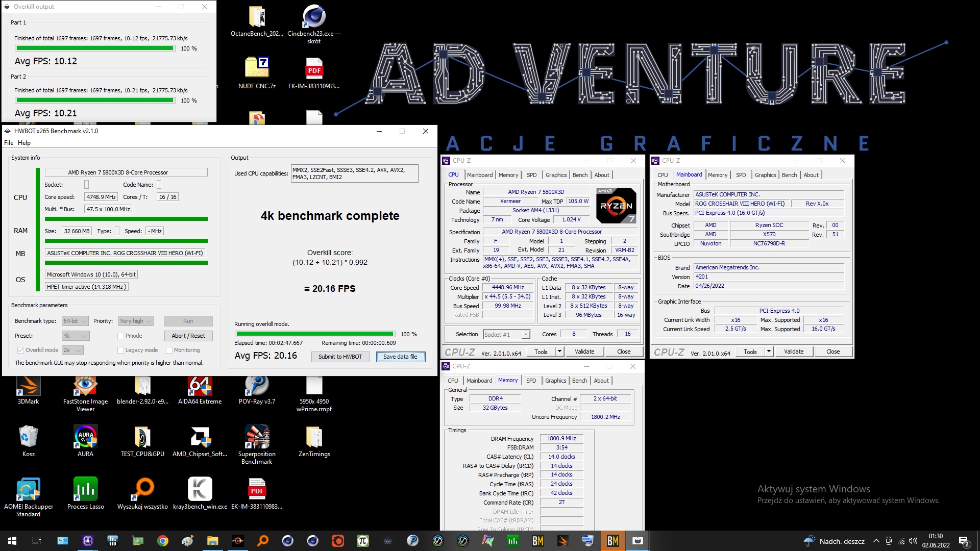Open Wyszukaj wszystko desktop icon
This screenshot has height=551, width=980.
(x=142, y=493)
